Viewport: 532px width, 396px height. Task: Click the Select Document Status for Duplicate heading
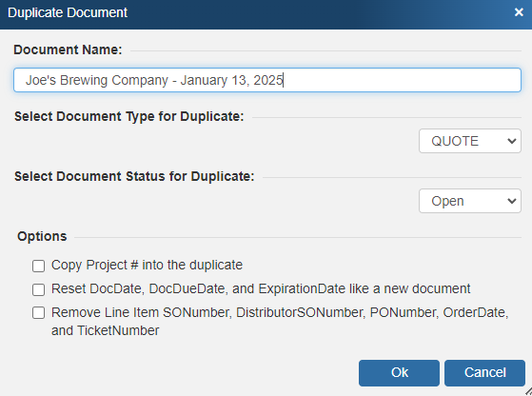pyautogui.click(x=134, y=176)
